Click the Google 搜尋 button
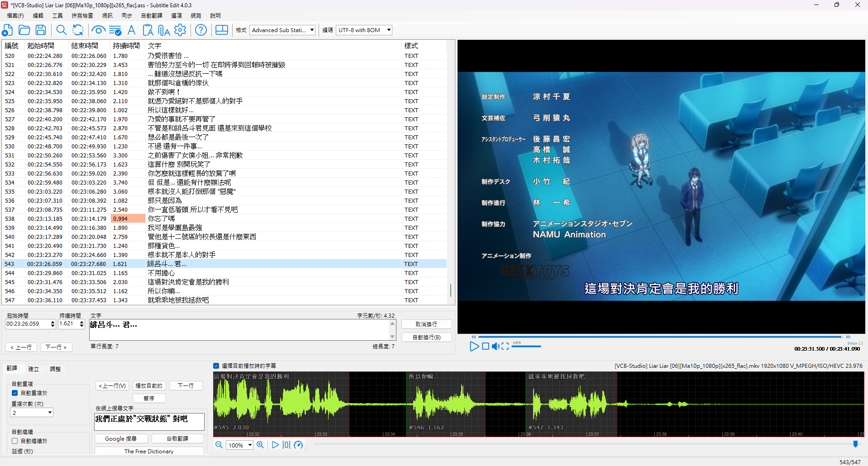 121,439
